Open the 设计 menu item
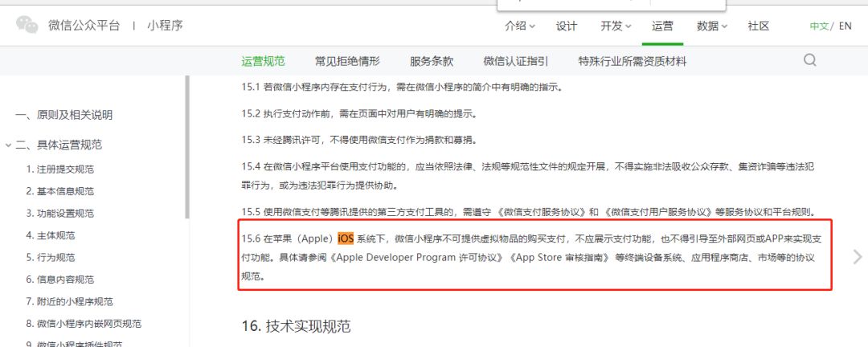This screenshot has height=347, width=868. click(x=567, y=26)
